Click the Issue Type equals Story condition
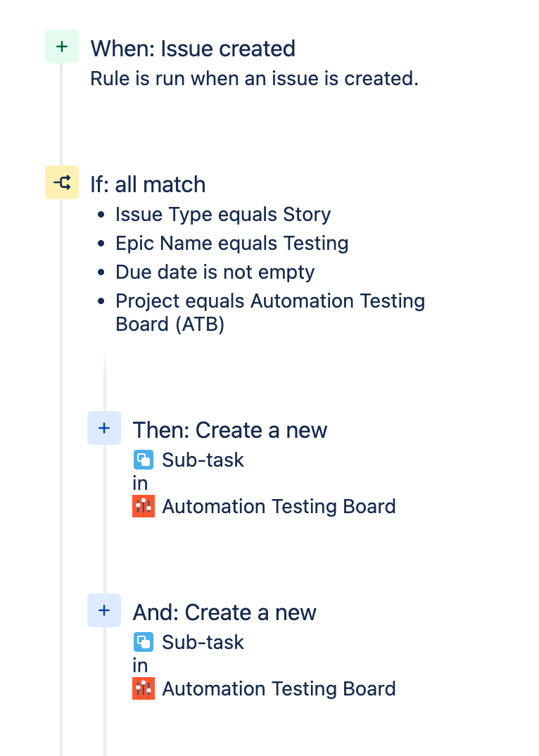 pos(222,214)
